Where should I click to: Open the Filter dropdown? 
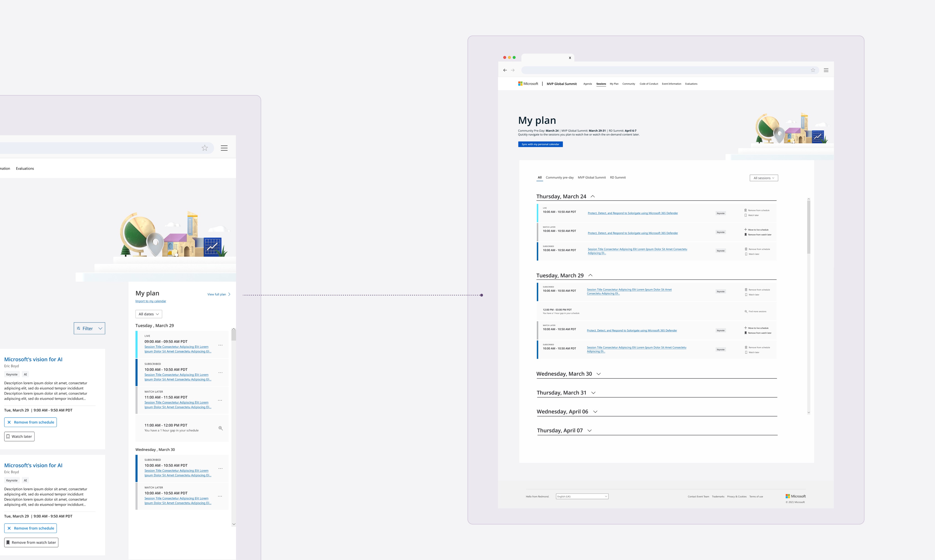click(89, 328)
